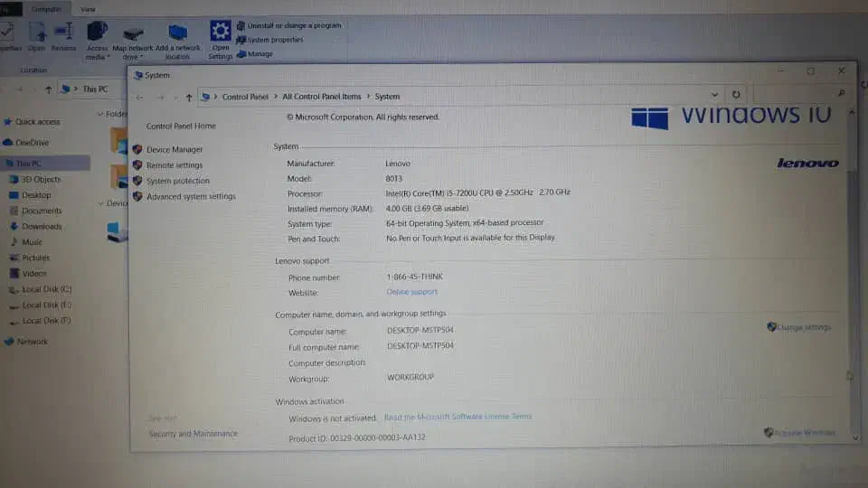This screenshot has width=868, height=488.
Task: Select Local Disk (E:) in sidebar
Action: click(x=46, y=305)
